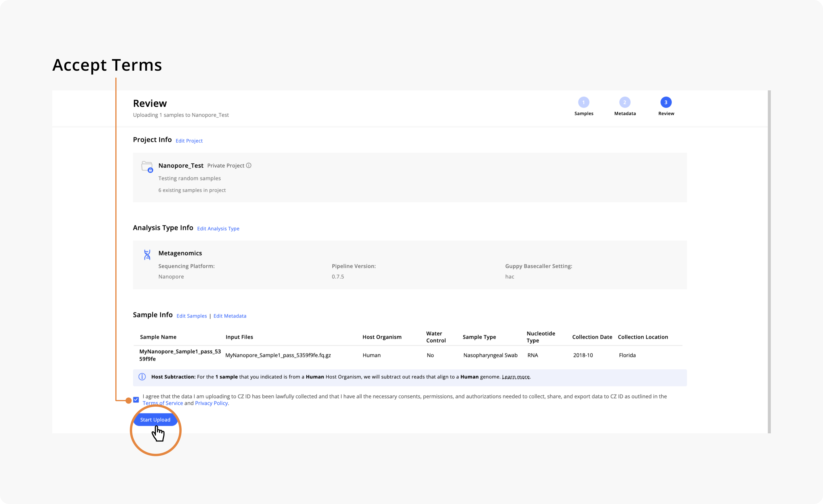Click the Florida collection location cell
This screenshot has width=823, height=504.
(627, 355)
